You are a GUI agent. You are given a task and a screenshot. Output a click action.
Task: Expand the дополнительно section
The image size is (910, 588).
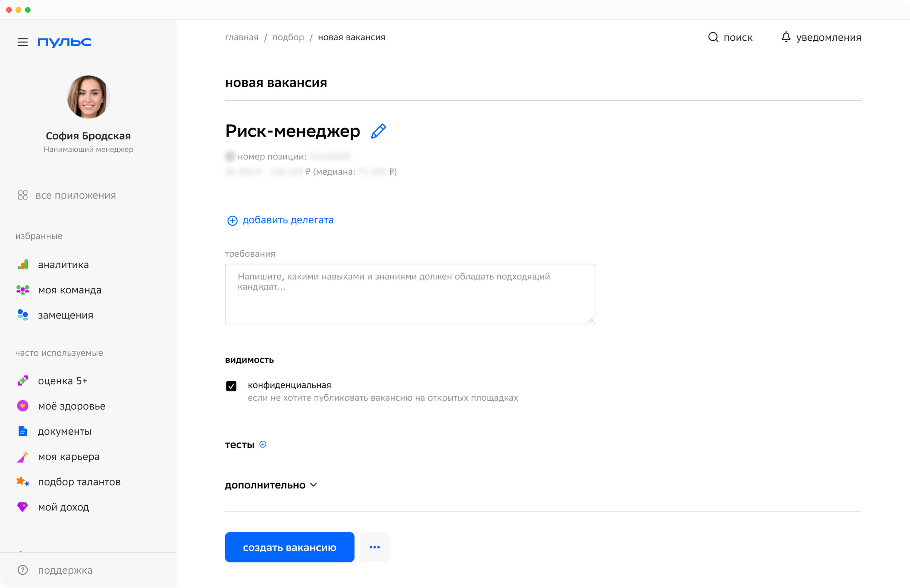point(271,485)
